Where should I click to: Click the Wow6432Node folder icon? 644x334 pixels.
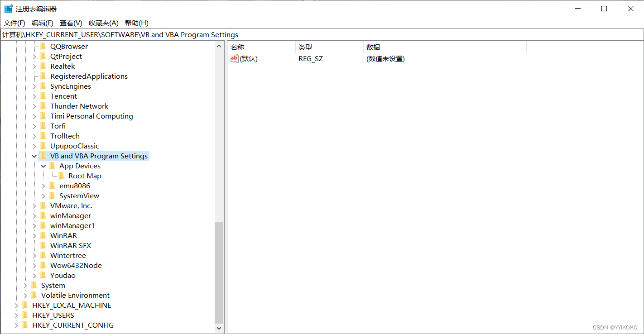tap(43, 265)
